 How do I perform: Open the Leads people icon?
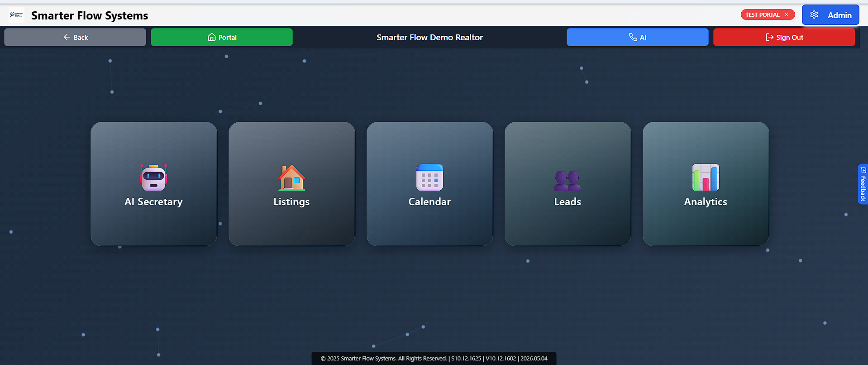[568, 180]
